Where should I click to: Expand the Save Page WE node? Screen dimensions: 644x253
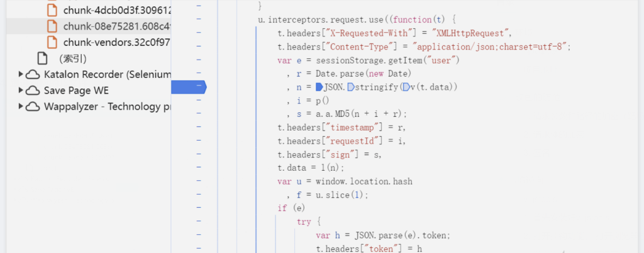click(21, 90)
